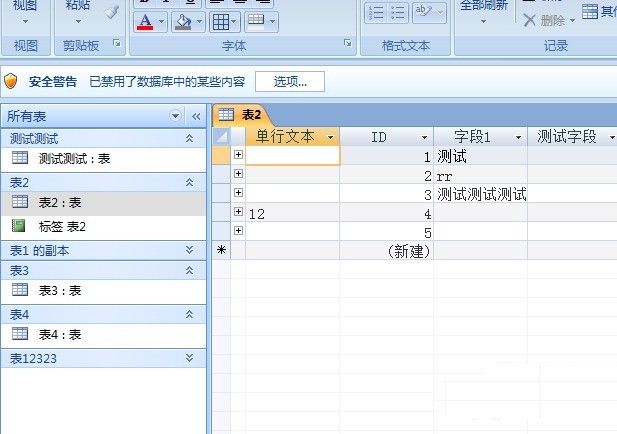The height and width of the screenshot is (434, 617).
Task: Click the Format Painter brush icon
Action: [x=111, y=11]
